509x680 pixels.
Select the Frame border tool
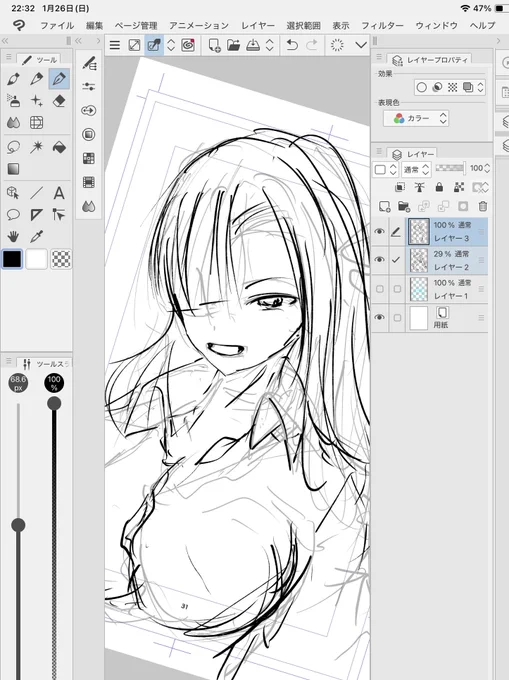pos(36,123)
